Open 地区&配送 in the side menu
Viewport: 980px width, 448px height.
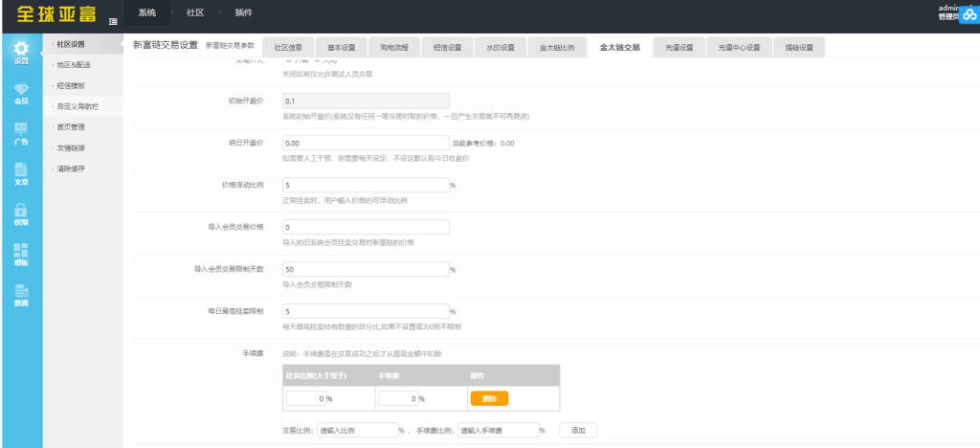point(83,65)
